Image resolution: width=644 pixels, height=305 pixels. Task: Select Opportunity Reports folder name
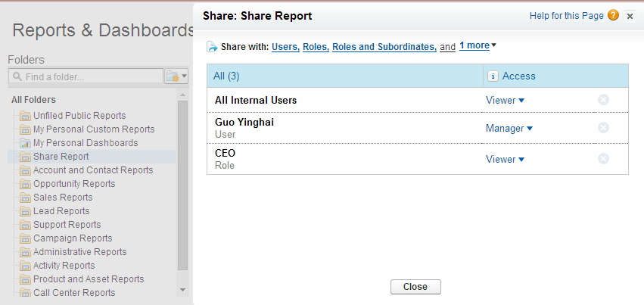click(x=74, y=183)
